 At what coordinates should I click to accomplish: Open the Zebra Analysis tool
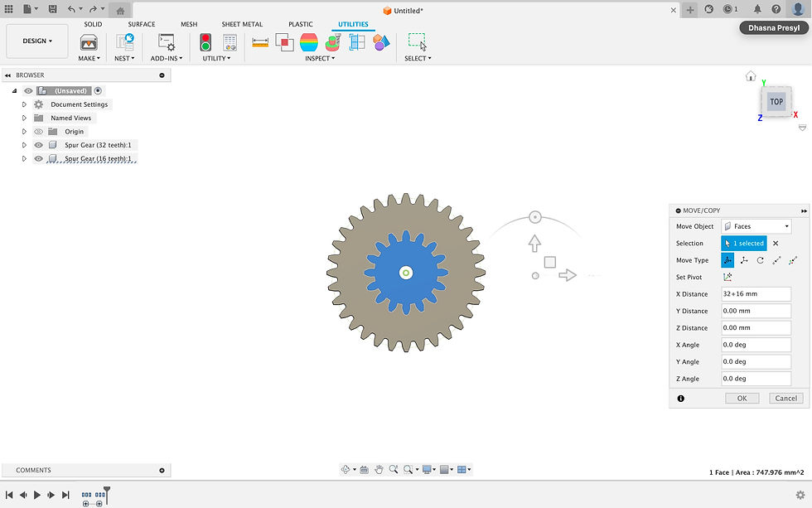pyautogui.click(x=308, y=42)
